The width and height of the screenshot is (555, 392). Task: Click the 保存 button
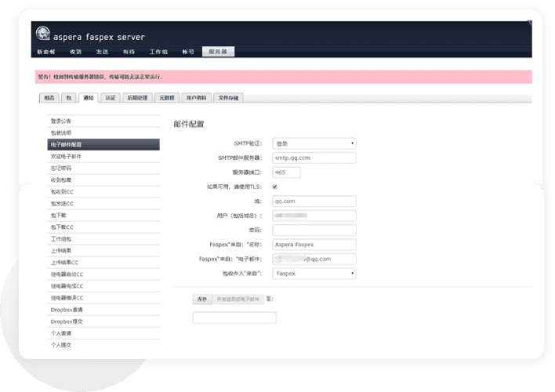202,299
